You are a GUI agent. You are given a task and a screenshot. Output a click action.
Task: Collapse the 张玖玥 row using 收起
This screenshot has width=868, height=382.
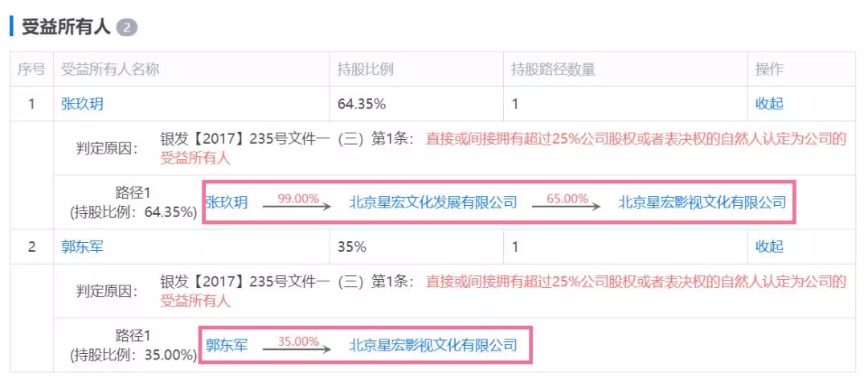point(769,104)
